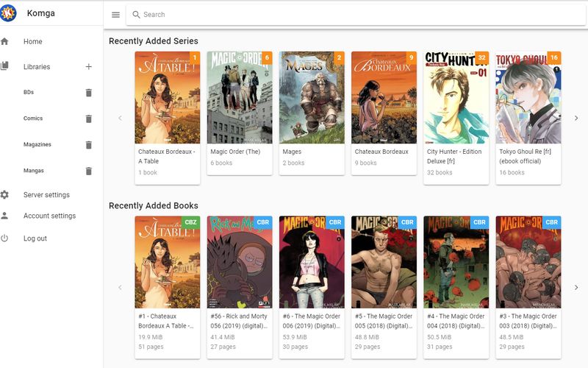The image size is (588, 368).
Task: Open Chateaux Bordeaux A Table series cover
Action: tap(168, 97)
